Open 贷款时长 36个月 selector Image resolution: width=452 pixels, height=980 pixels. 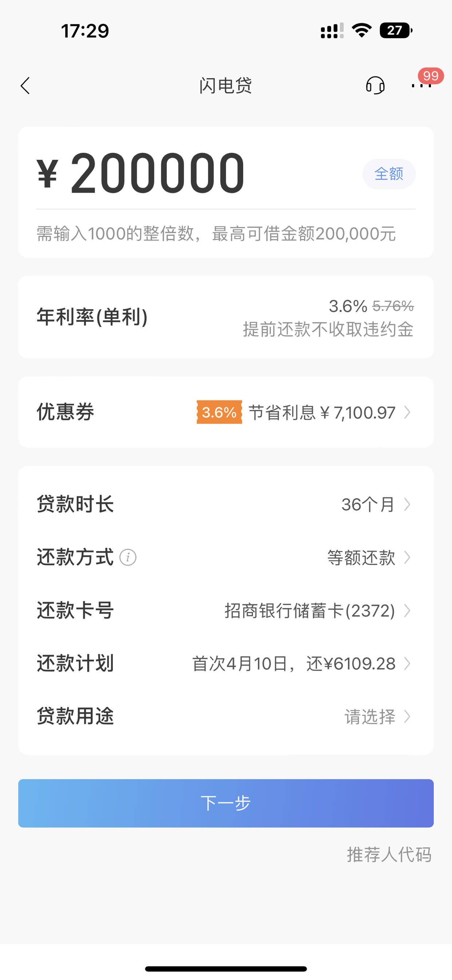(226, 505)
